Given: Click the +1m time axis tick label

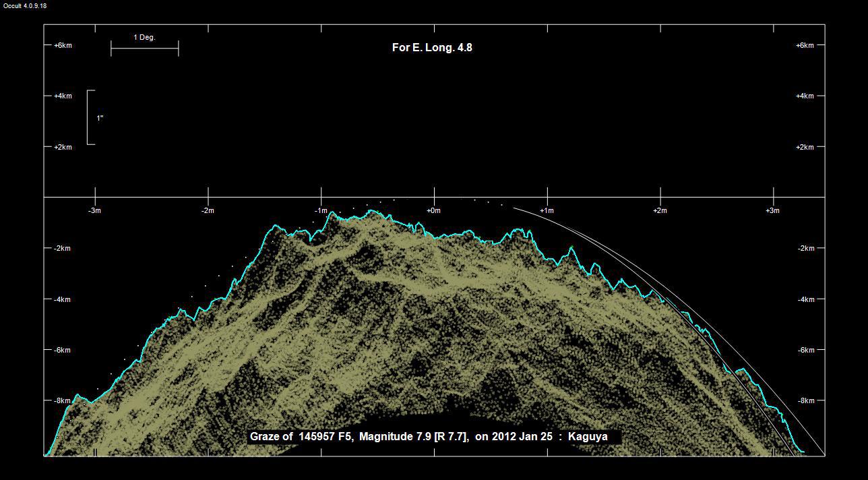Looking at the screenshot, I should tap(547, 210).
